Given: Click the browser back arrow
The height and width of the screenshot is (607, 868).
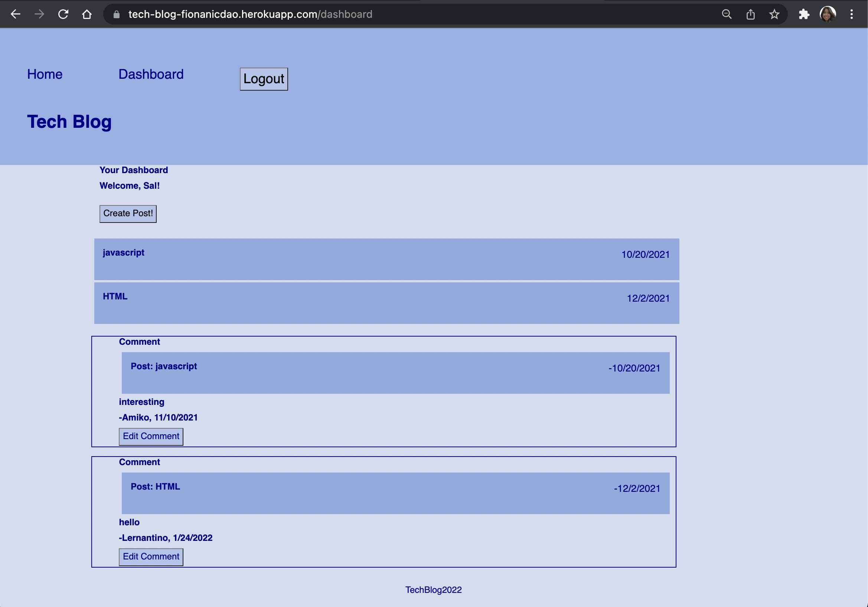Looking at the screenshot, I should 16,14.
